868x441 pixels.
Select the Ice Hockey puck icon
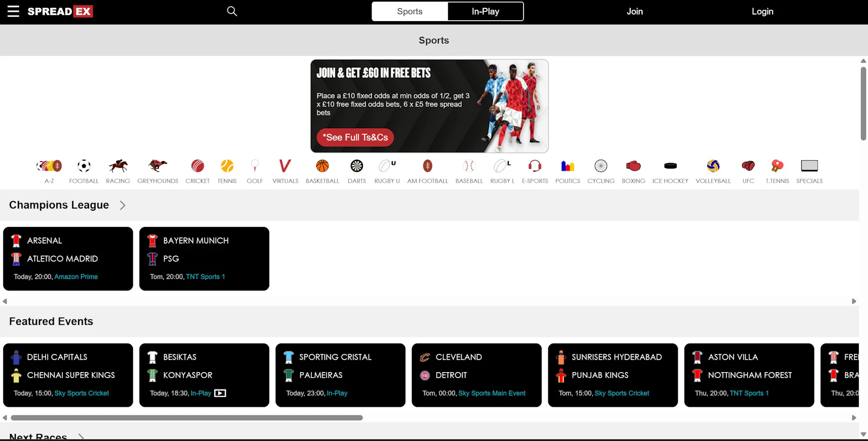pyautogui.click(x=671, y=166)
